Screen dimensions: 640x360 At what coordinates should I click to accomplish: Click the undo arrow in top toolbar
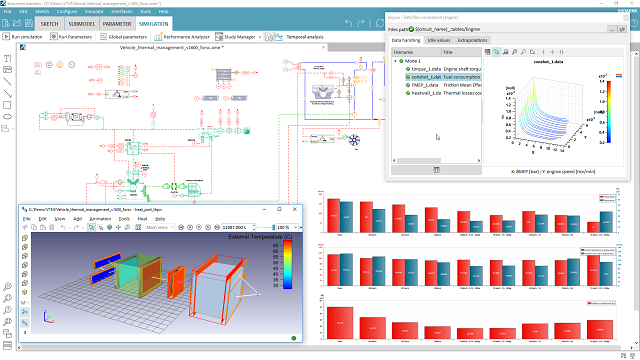pos(348,23)
